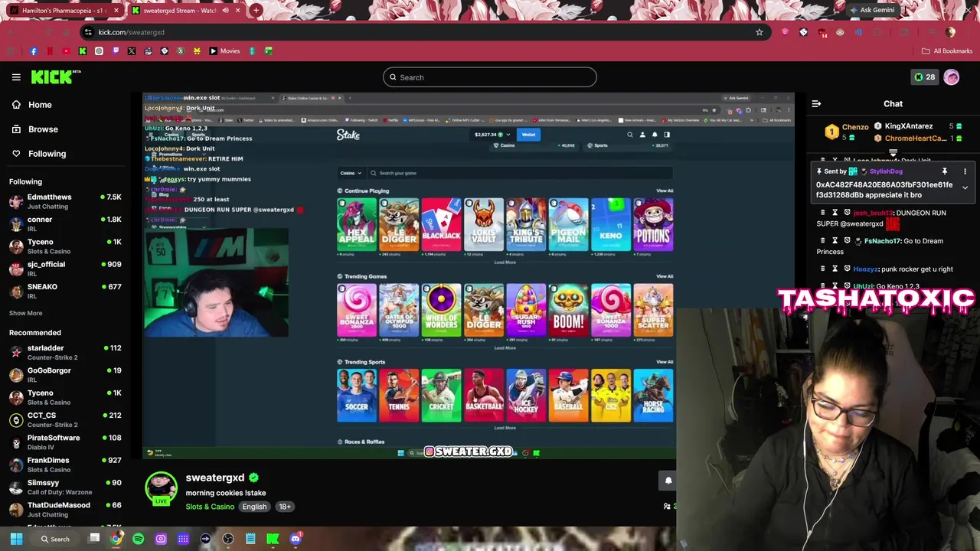Open the conner IRL channel
Screen dimensions: 980x551
pos(65,223)
